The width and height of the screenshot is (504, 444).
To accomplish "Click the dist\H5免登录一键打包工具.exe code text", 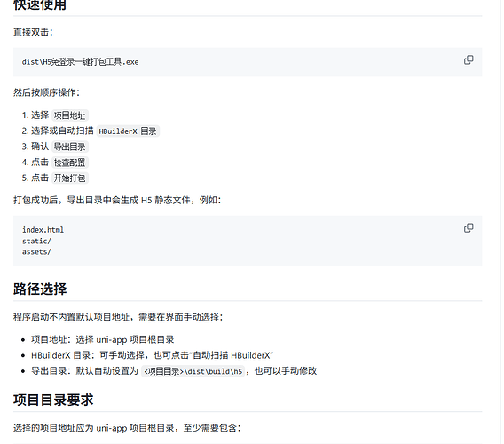I will pyautogui.click(x=81, y=62).
